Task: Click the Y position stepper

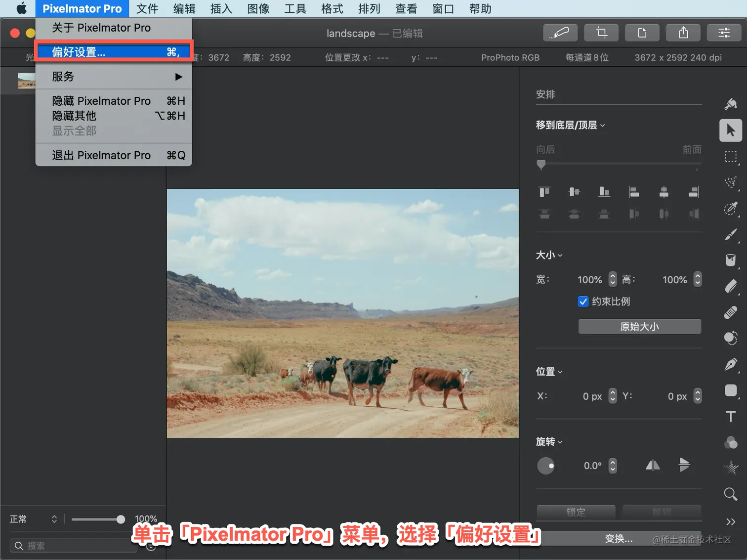Action: [x=698, y=396]
